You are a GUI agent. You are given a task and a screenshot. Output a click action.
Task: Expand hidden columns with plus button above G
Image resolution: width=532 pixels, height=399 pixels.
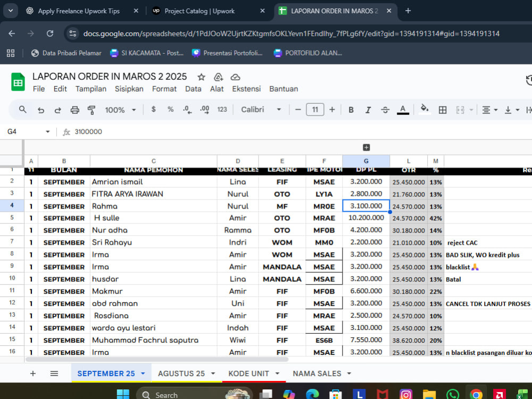click(366, 147)
